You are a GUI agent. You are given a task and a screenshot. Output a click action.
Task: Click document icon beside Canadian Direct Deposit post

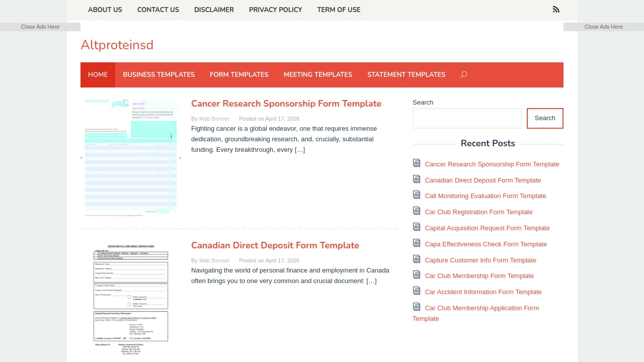(417, 179)
